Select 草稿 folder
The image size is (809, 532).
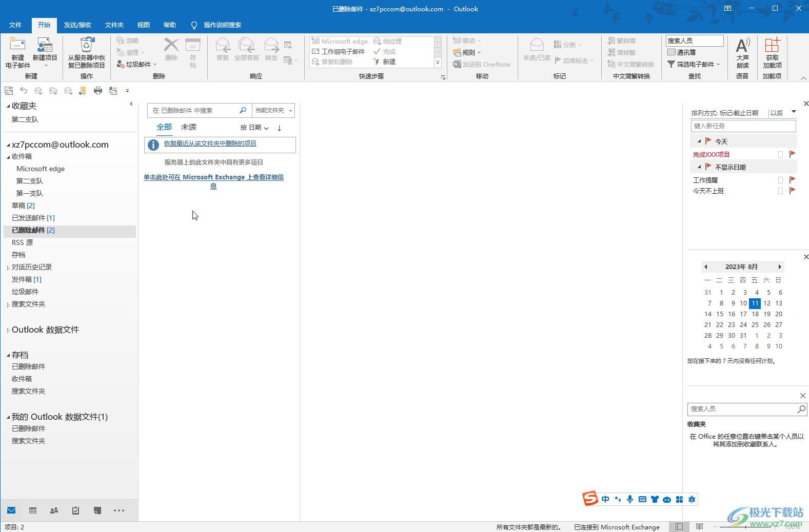23,206
